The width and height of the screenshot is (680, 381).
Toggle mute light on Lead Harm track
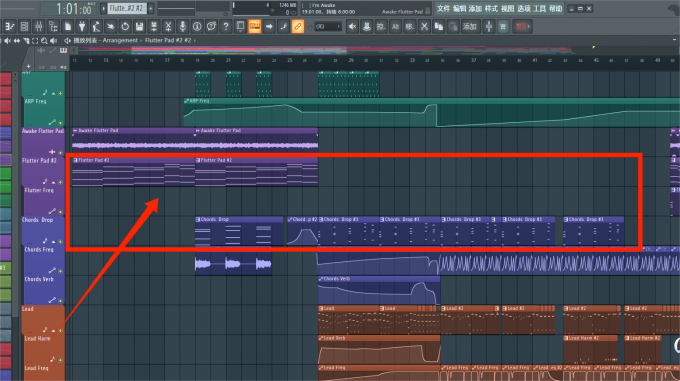click(x=60, y=360)
